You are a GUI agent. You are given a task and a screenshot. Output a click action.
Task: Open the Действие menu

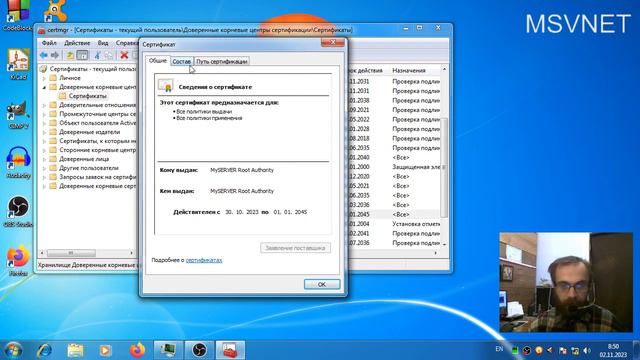click(x=77, y=42)
